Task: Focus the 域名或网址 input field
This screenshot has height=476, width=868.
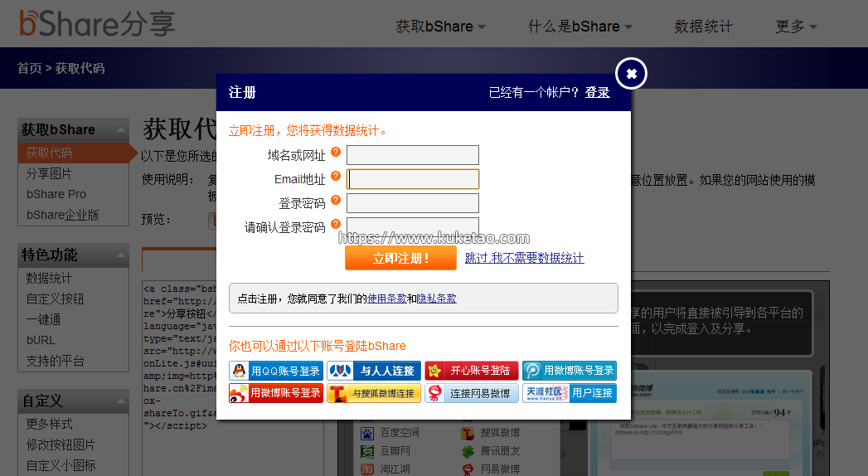Action: (x=412, y=155)
